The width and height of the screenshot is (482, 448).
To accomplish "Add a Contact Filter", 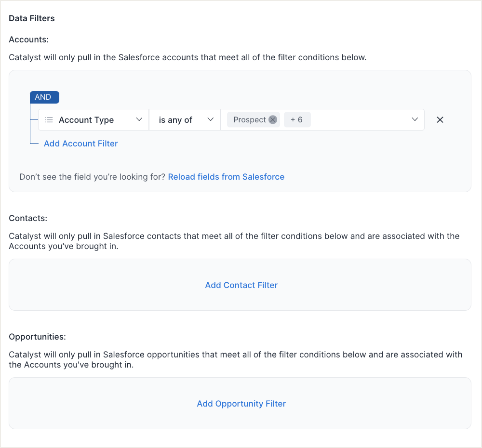I will 241,285.
